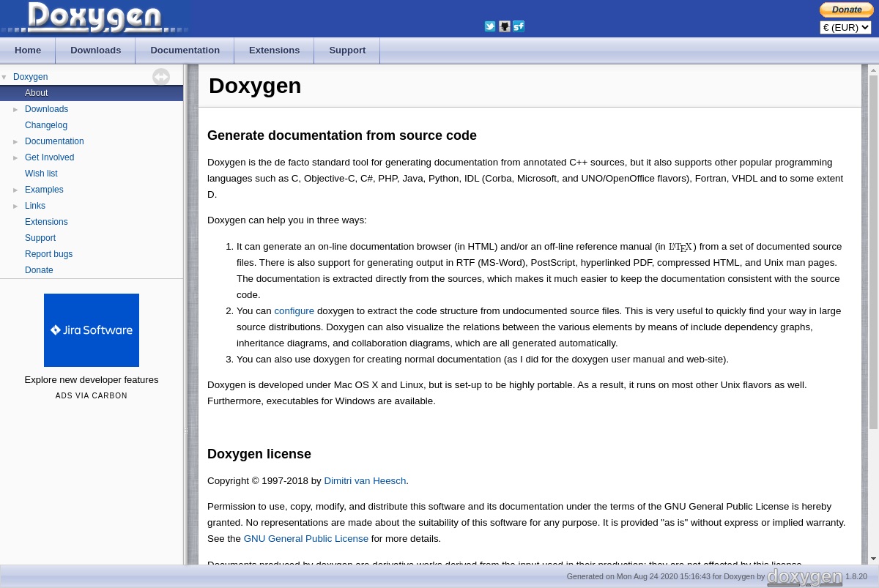This screenshot has height=588, width=879.
Task: Expand the Documentation tree node arrow
Action: [x=16, y=141]
